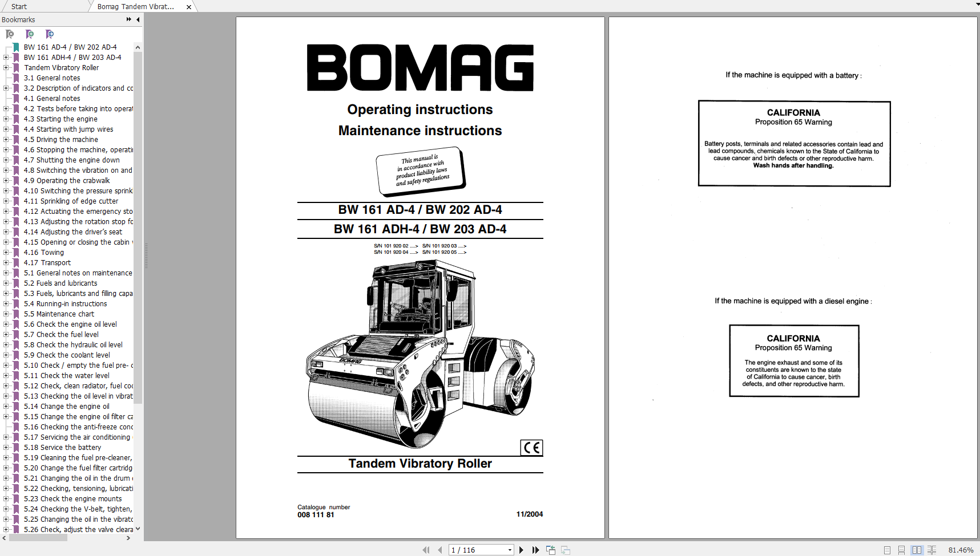980x556 pixels.
Task: Toggle the two-page facing view
Action: [x=917, y=550]
